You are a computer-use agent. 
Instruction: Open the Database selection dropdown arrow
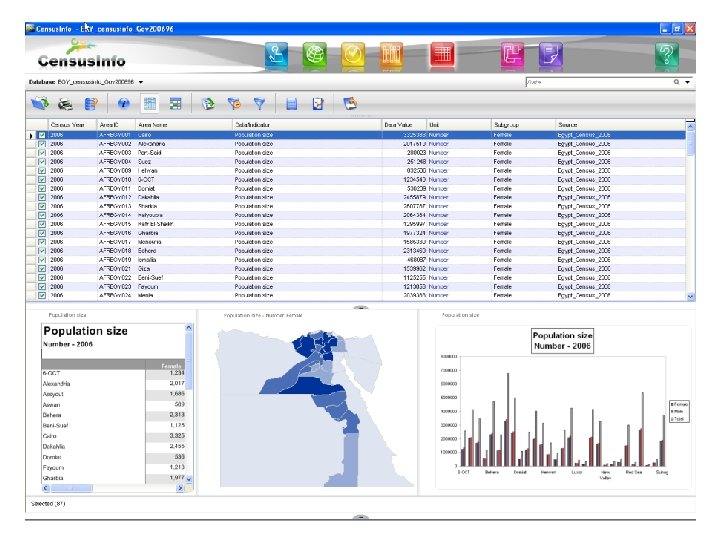[141, 82]
